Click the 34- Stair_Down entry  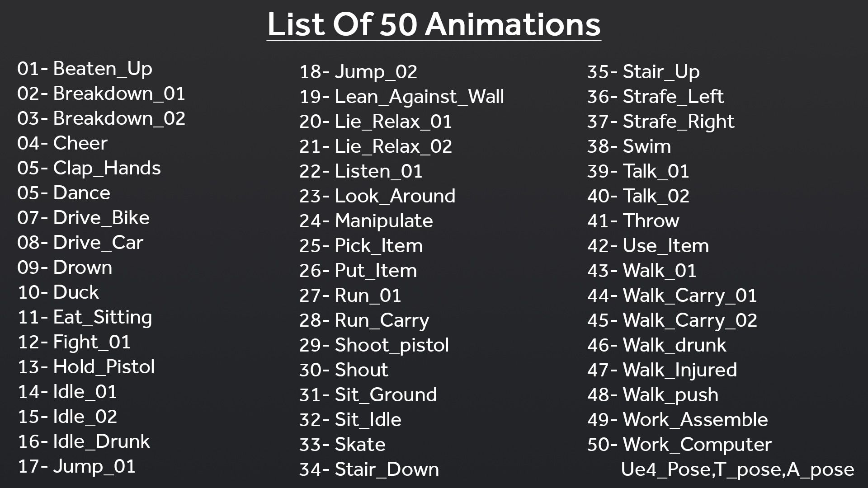pyautogui.click(x=369, y=469)
